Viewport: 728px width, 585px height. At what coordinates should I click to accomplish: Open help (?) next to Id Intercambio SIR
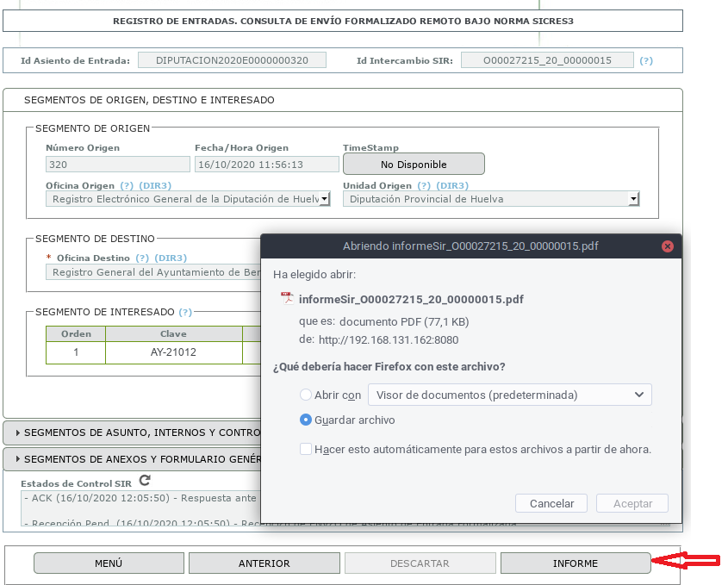[x=646, y=60]
